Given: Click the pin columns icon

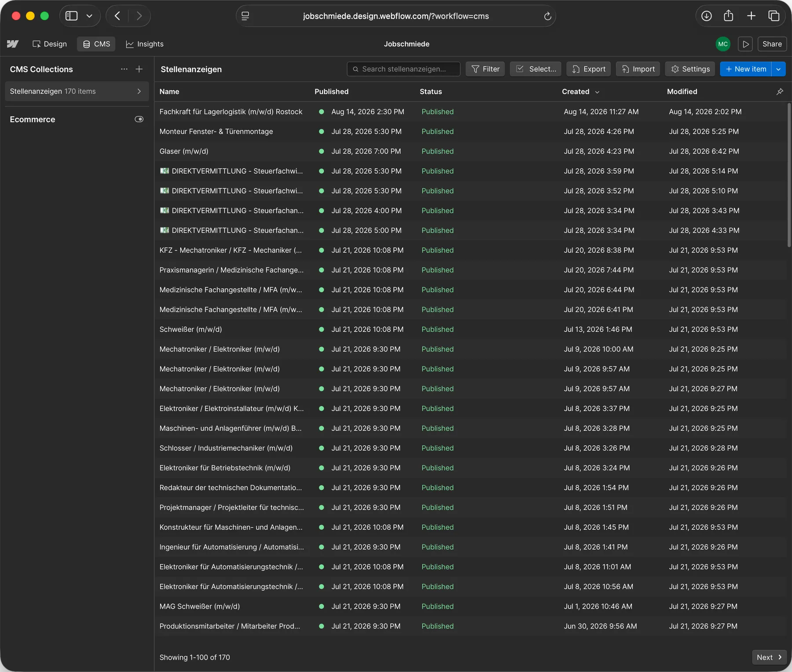Looking at the screenshot, I should [x=780, y=92].
